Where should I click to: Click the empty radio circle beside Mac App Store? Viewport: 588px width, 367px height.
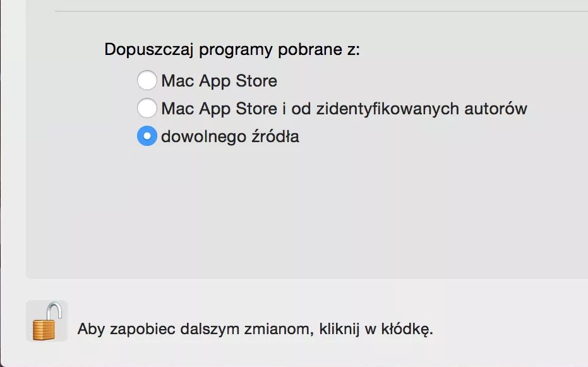(147, 81)
